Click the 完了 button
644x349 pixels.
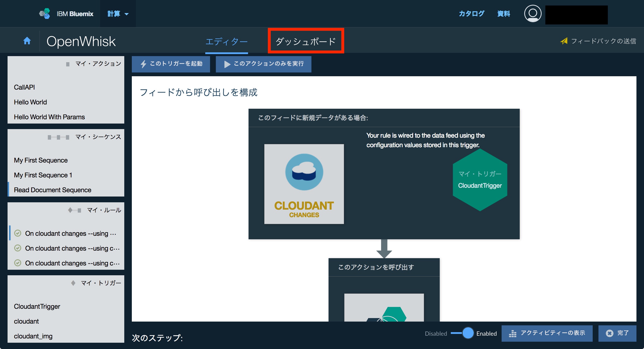tap(617, 333)
